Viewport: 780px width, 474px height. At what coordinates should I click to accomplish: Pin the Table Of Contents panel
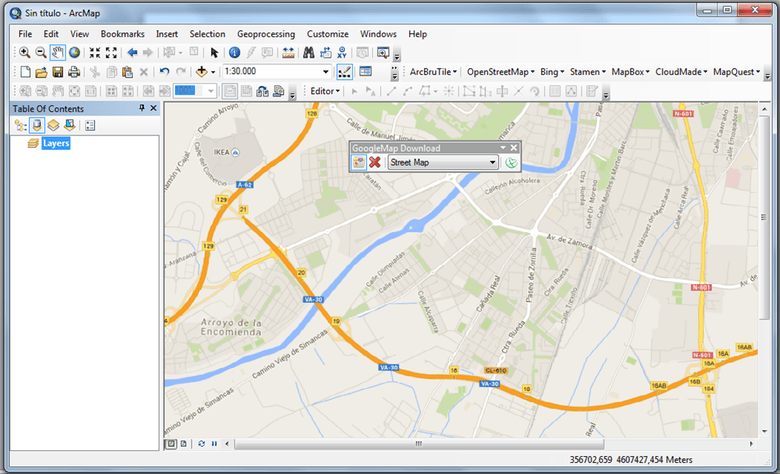coord(142,108)
